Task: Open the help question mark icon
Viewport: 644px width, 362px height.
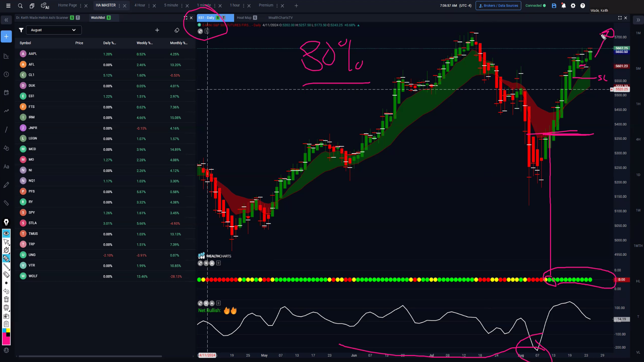Action: tap(583, 6)
